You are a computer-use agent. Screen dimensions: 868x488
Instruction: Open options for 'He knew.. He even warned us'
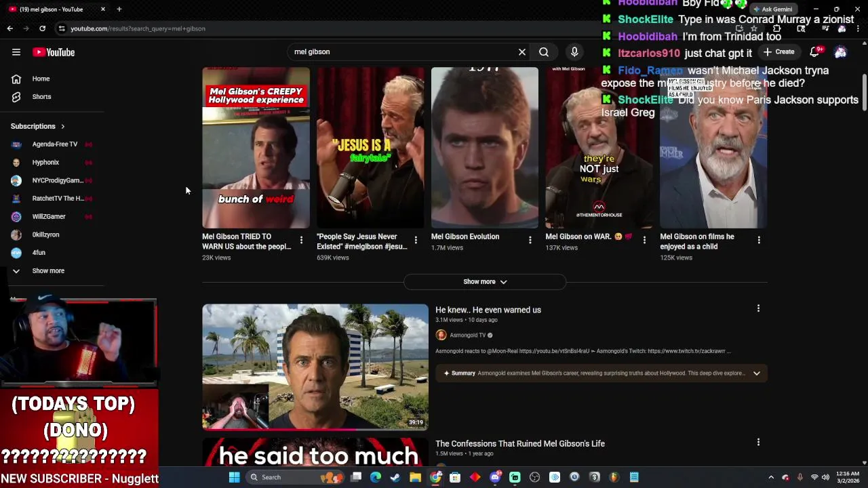[x=758, y=308]
